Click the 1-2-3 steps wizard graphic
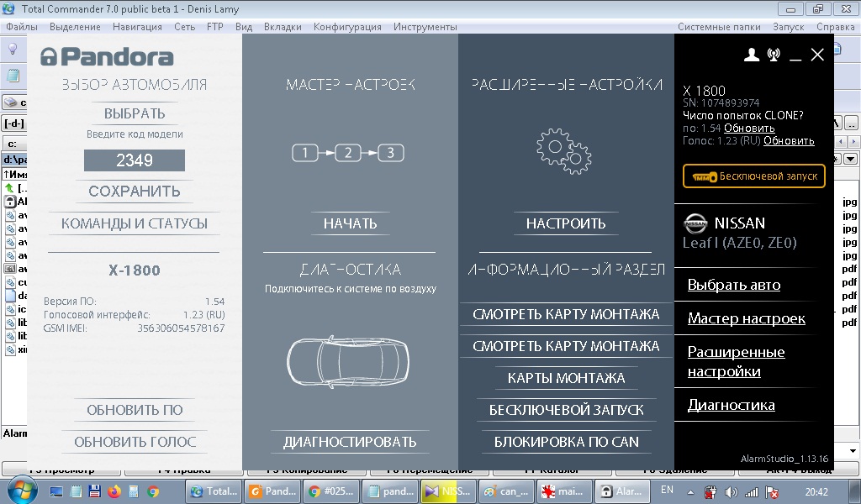Image resolution: width=861 pixels, height=504 pixels. pos(348,153)
